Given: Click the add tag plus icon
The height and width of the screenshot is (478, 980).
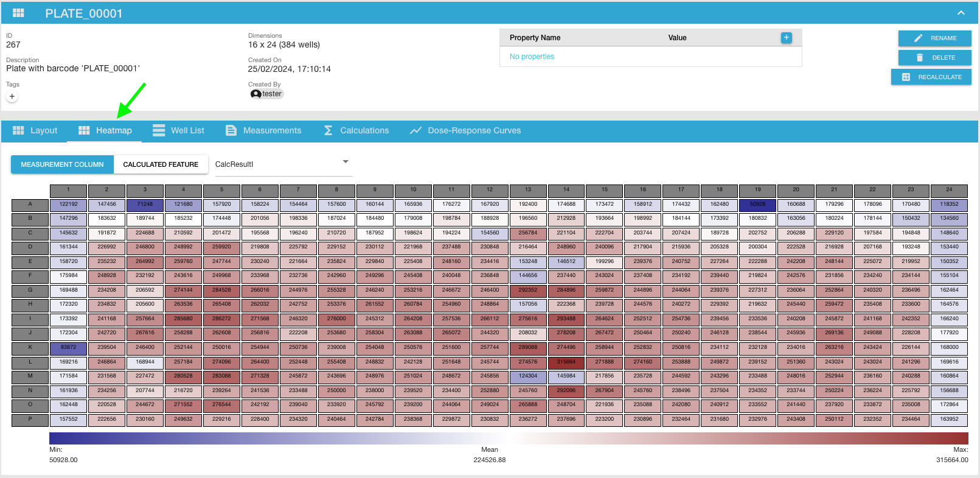Looking at the screenshot, I should 12,96.
